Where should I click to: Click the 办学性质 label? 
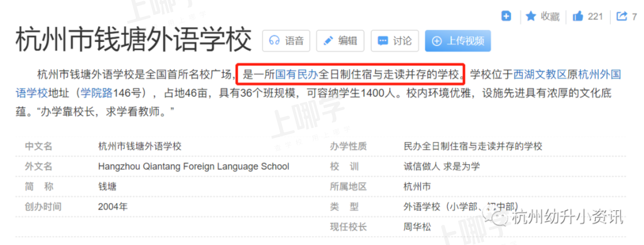[x=348, y=146]
